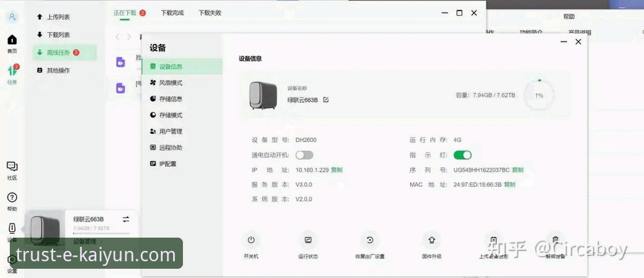This screenshot has height=278, width=644.
Task: Go forward with right chevron arrow
Action: pos(129,36)
